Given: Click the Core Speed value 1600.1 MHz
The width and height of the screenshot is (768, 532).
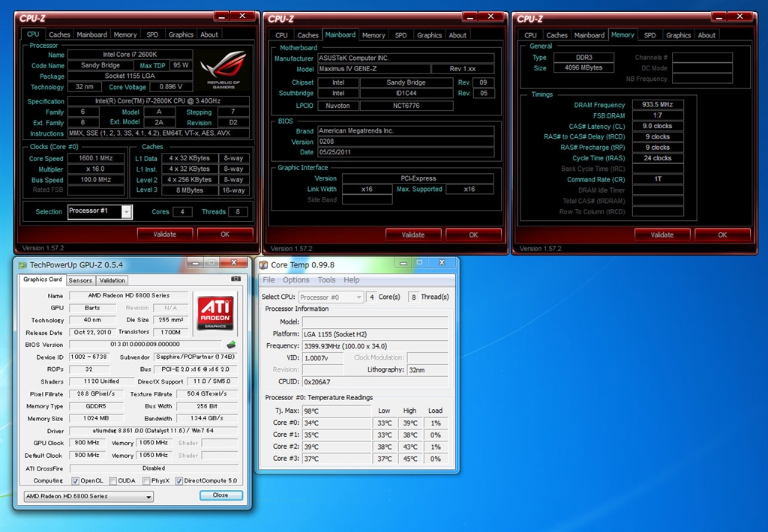Looking at the screenshot, I should [x=96, y=158].
